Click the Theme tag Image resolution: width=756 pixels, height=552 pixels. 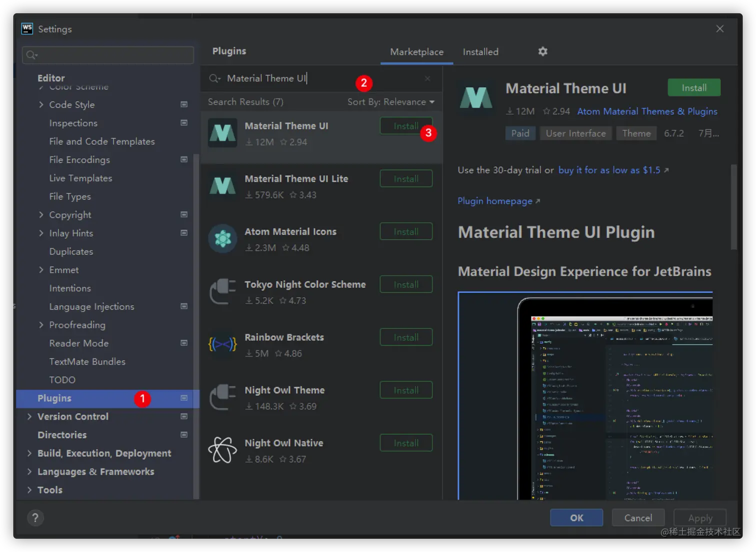636,133
